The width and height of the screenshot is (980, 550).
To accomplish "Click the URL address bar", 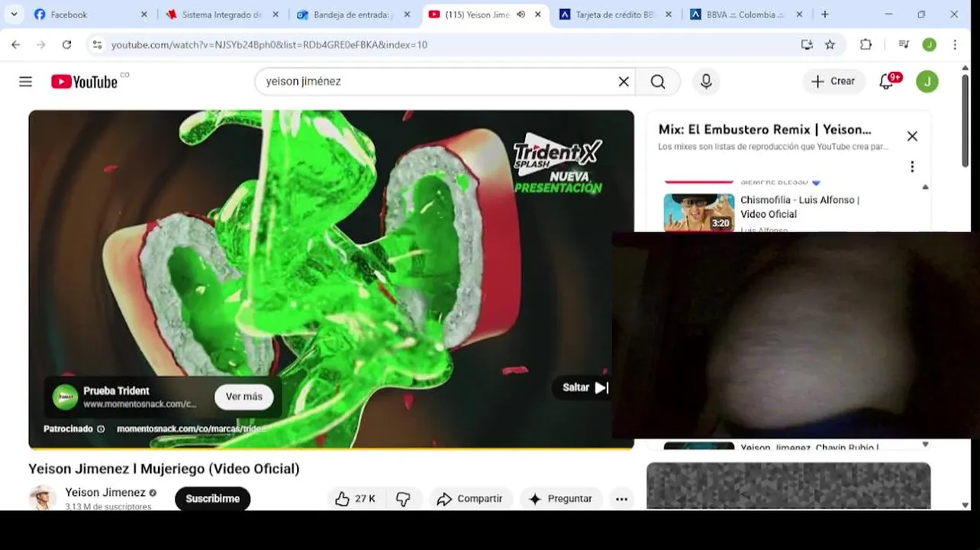I will tap(450, 45).
